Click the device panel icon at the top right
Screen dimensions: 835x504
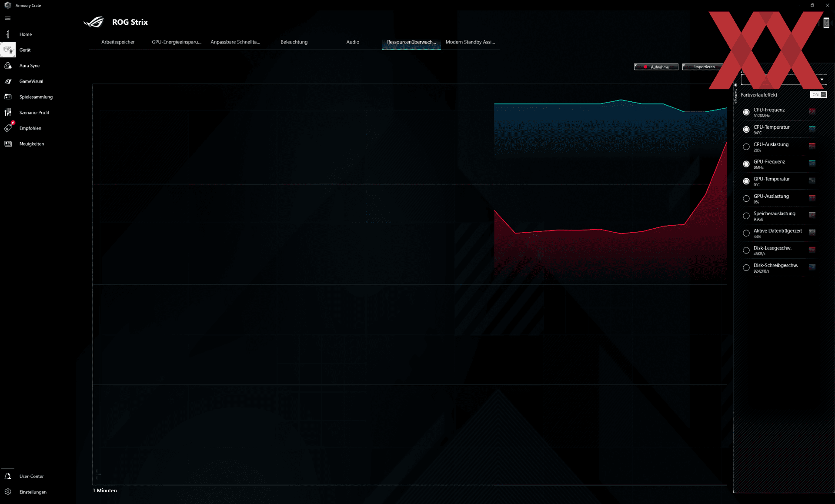point(826,23)
